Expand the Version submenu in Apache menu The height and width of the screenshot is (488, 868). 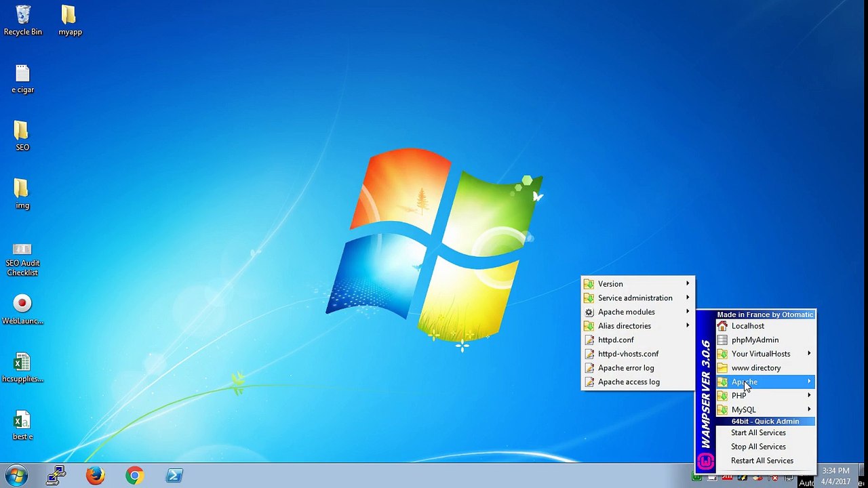[638, 284]
